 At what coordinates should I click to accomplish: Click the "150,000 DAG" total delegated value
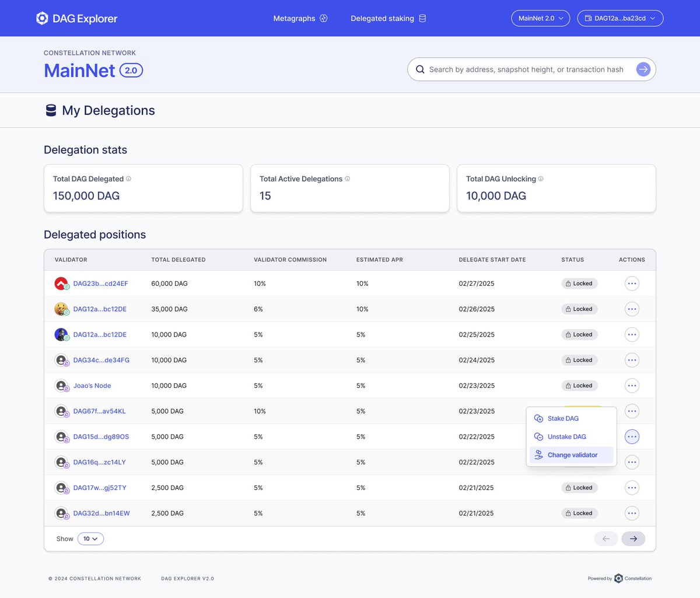coord(86,196)
